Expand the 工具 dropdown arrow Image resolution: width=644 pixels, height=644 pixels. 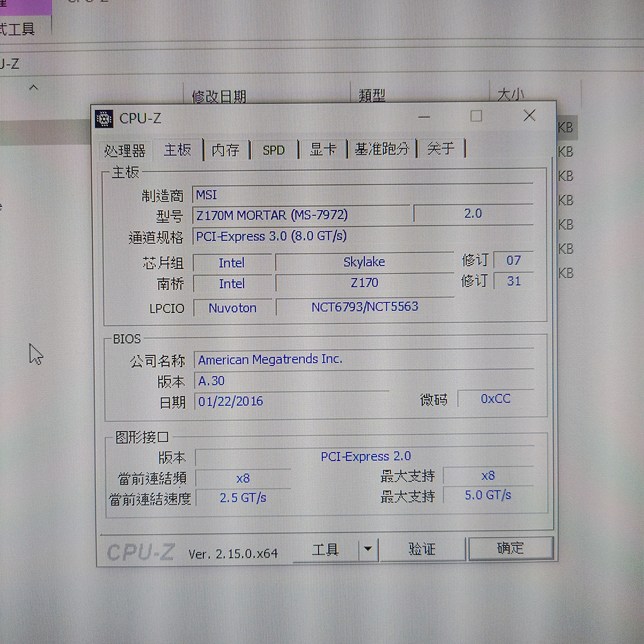click(368, 549)
